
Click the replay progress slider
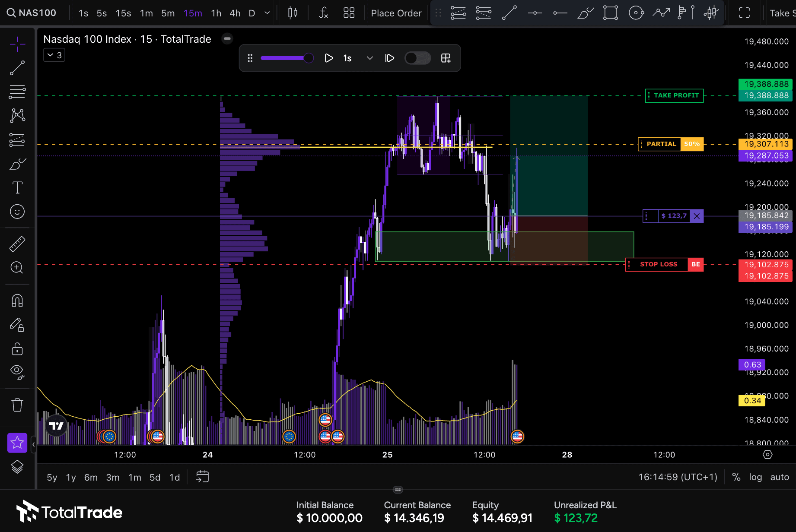click(x=287, y=58)
